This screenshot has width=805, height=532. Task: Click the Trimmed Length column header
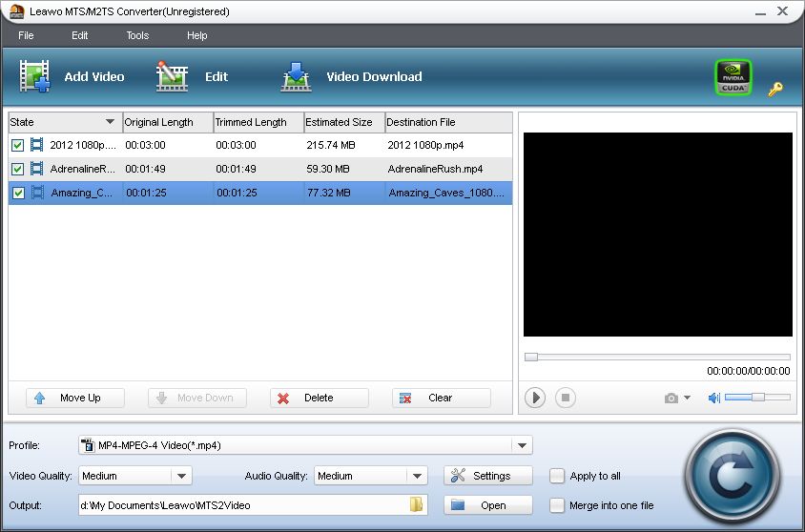258,122
